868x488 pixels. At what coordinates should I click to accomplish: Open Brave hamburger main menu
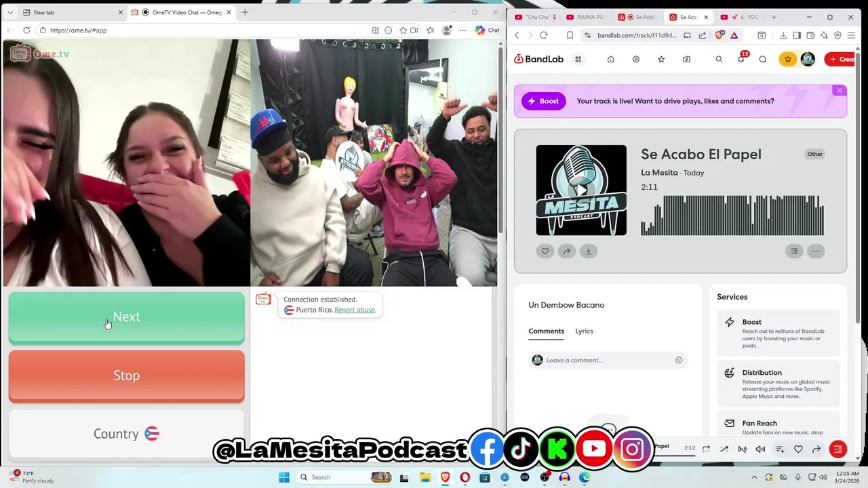coord(852,35)
